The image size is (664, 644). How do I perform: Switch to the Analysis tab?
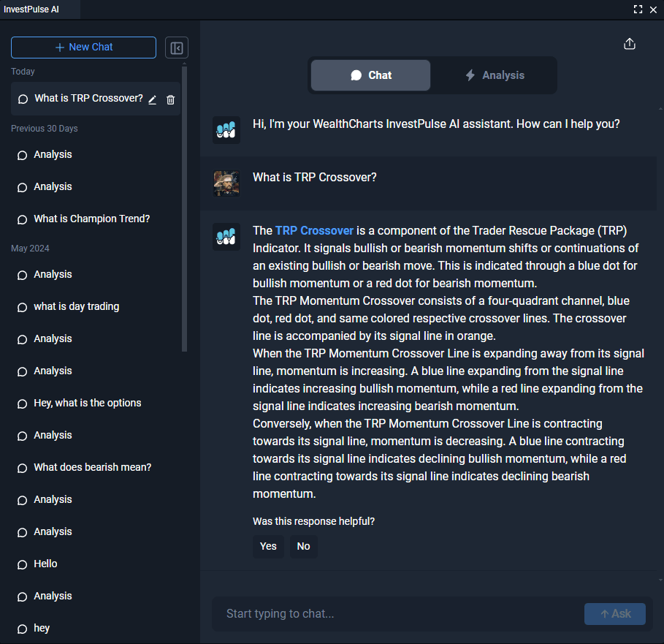point(495,75)
